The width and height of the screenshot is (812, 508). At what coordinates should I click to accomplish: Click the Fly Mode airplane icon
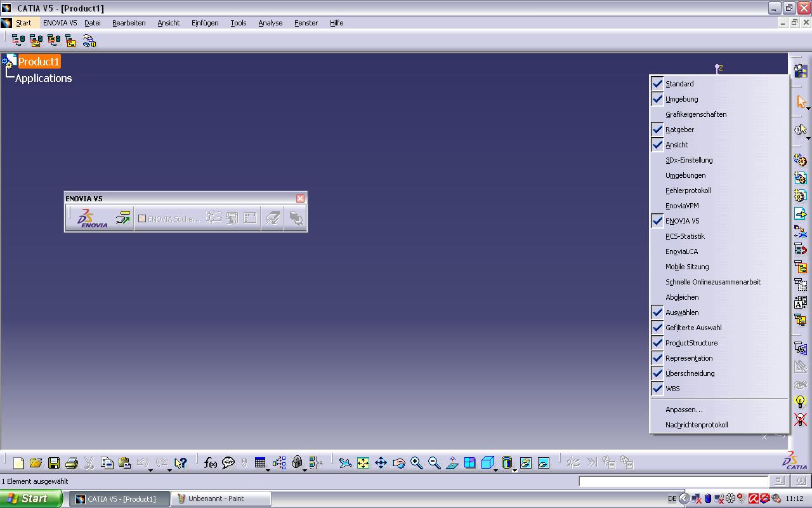pyautogui.click(x=345, y=463)
